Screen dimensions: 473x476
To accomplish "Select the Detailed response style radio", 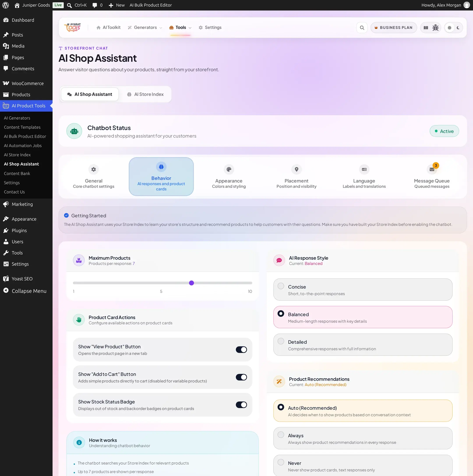I will (281, 341).
